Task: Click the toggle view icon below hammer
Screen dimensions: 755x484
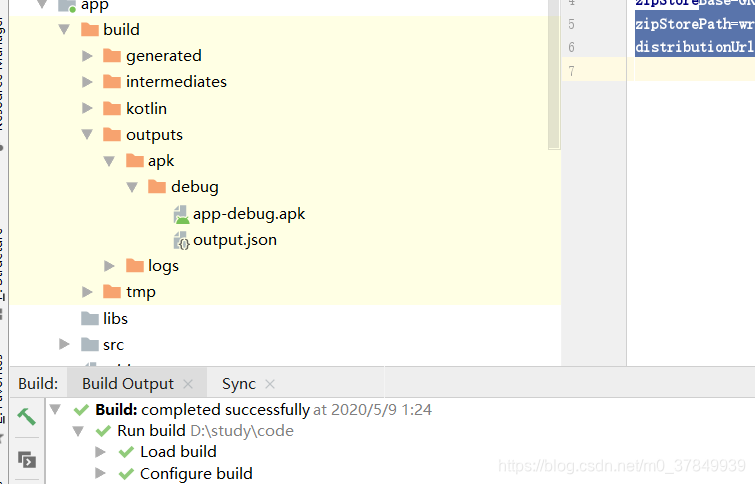Action: [x=27, y=460]
